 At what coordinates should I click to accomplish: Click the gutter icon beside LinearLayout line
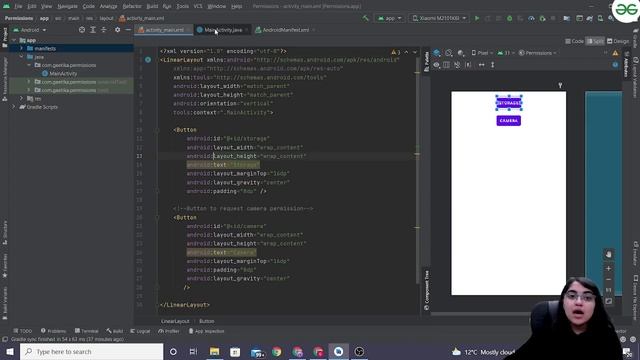coord(148,60)
